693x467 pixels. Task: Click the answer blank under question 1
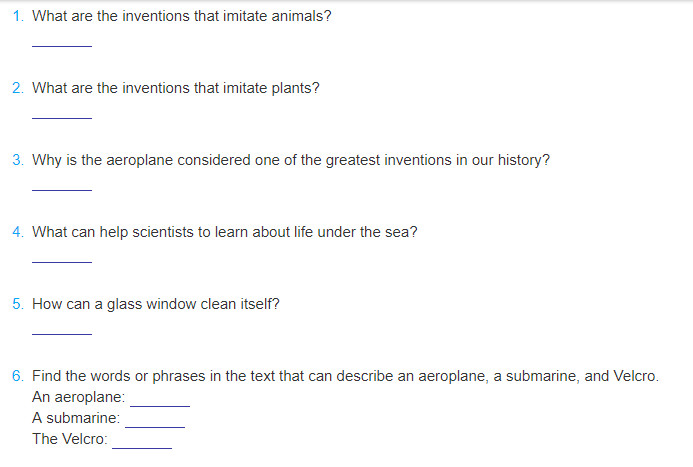tap(62, 40)
